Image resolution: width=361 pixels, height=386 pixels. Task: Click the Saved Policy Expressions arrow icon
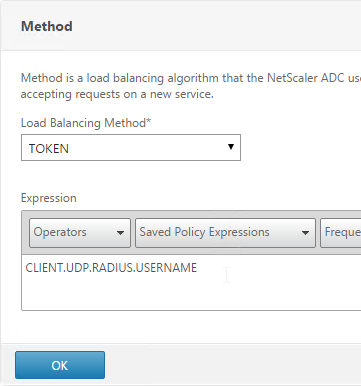[305, 233]
